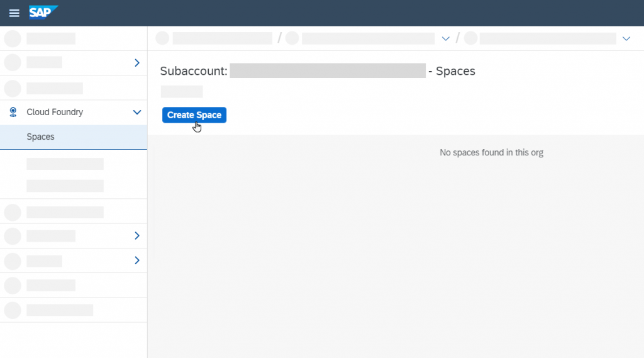Collapse the Cloud Foundry section
This screenshot has width=644, height=358.
136,112
